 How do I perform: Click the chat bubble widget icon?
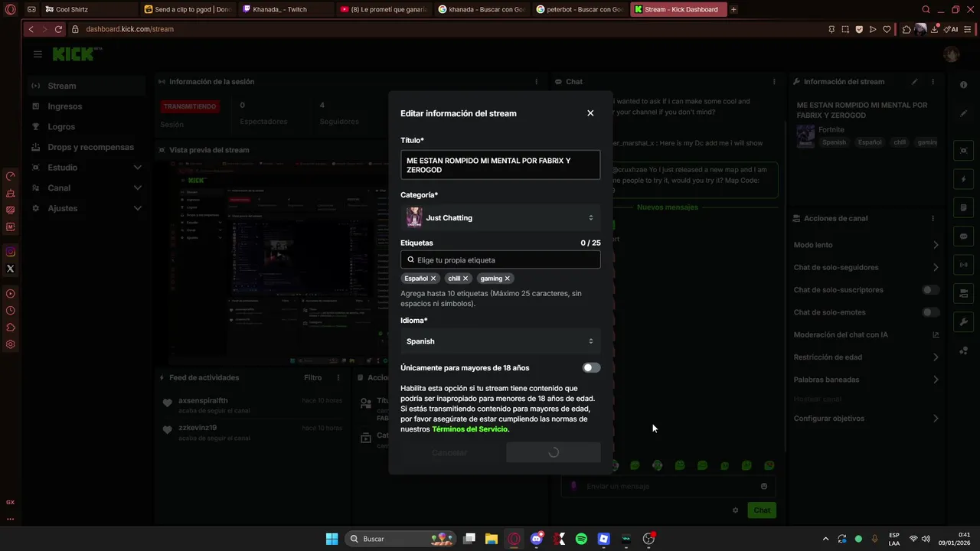963,236
